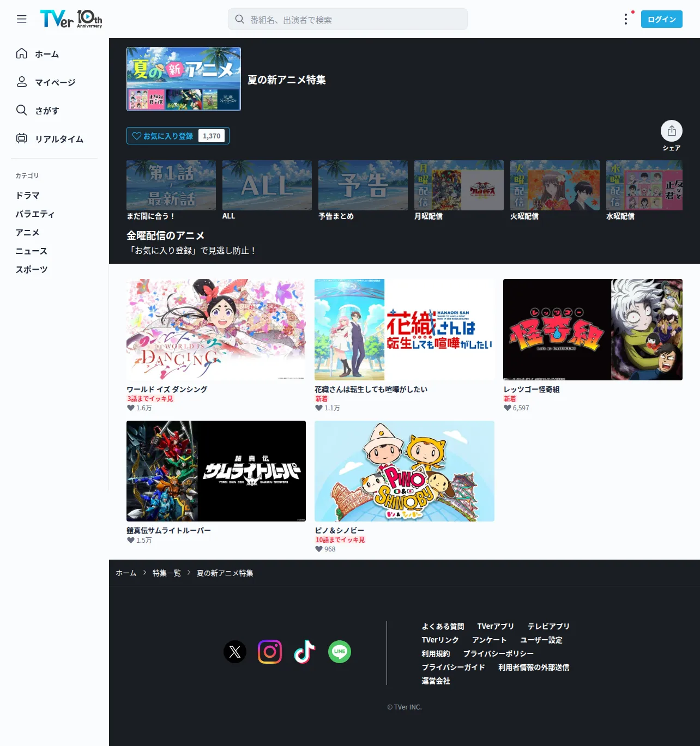
Task: Click the 鎧真伝サムライトルーパー title text
Action: pos(168,530)
